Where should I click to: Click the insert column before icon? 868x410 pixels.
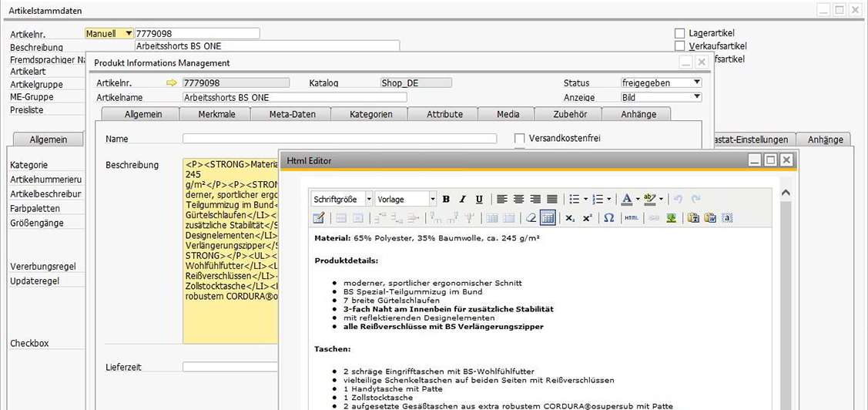coord(435,218)
